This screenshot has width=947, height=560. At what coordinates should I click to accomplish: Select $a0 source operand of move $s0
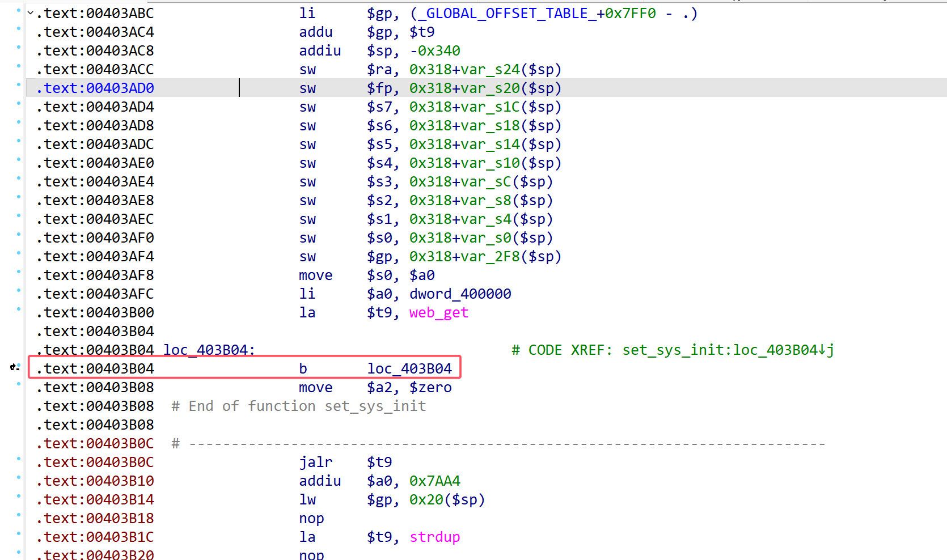tap(422, 275)
